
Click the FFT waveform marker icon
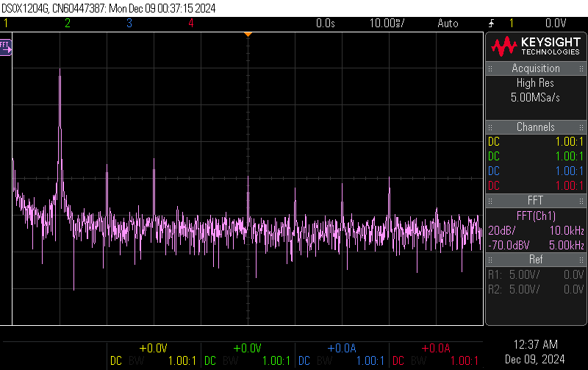coord(6,48)
